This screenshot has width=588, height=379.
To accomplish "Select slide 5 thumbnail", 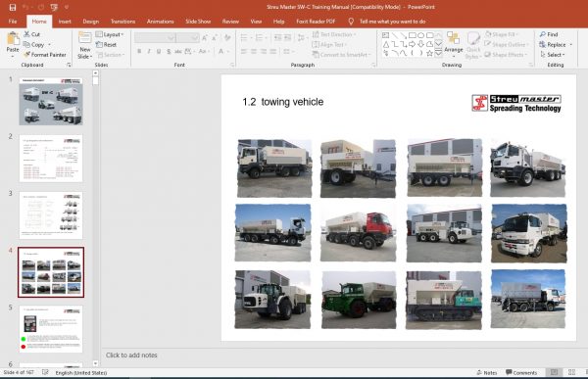I will coord(51,329).
